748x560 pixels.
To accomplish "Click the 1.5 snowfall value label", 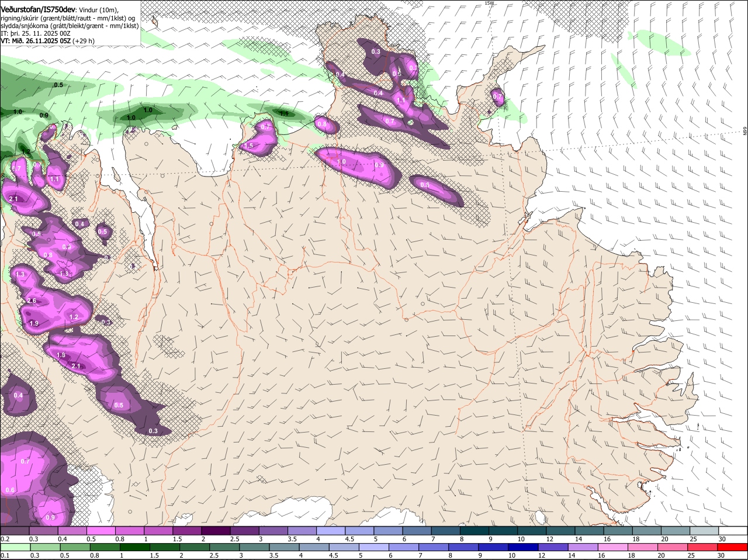I will 248,146.
